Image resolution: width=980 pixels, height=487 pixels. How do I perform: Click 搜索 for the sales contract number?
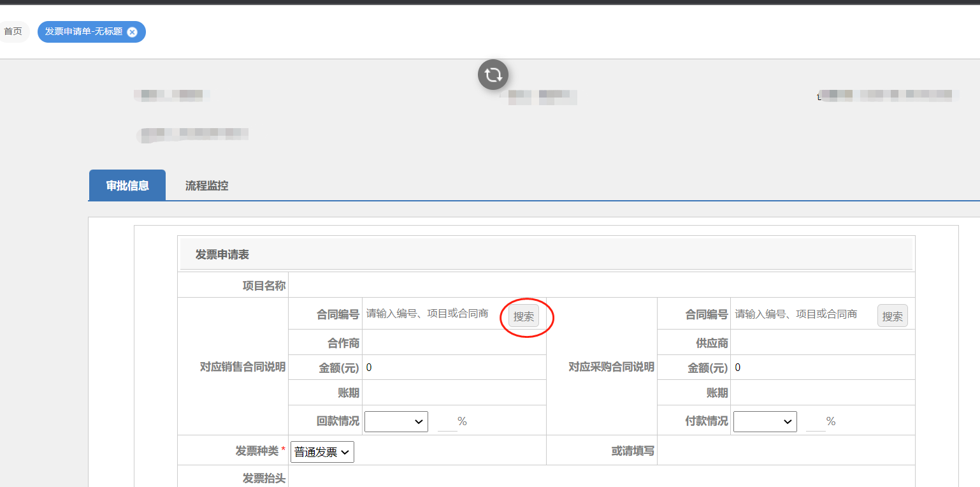524,316
